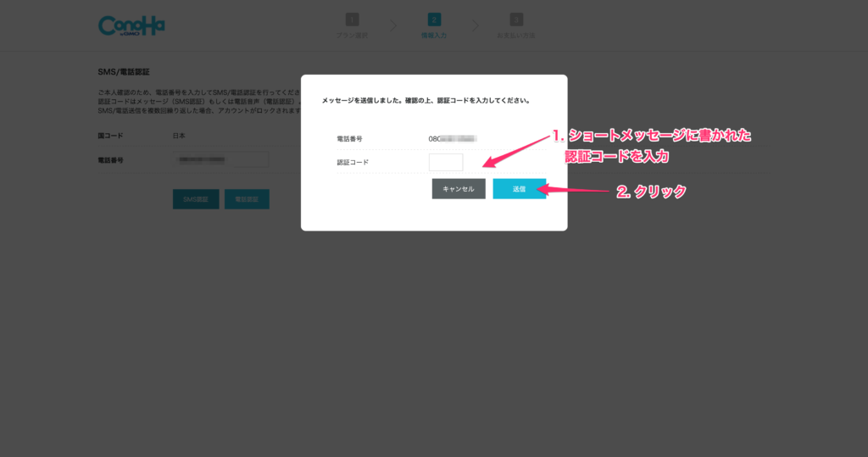Click the 認証コード label in the dialog

coord(353,162)
